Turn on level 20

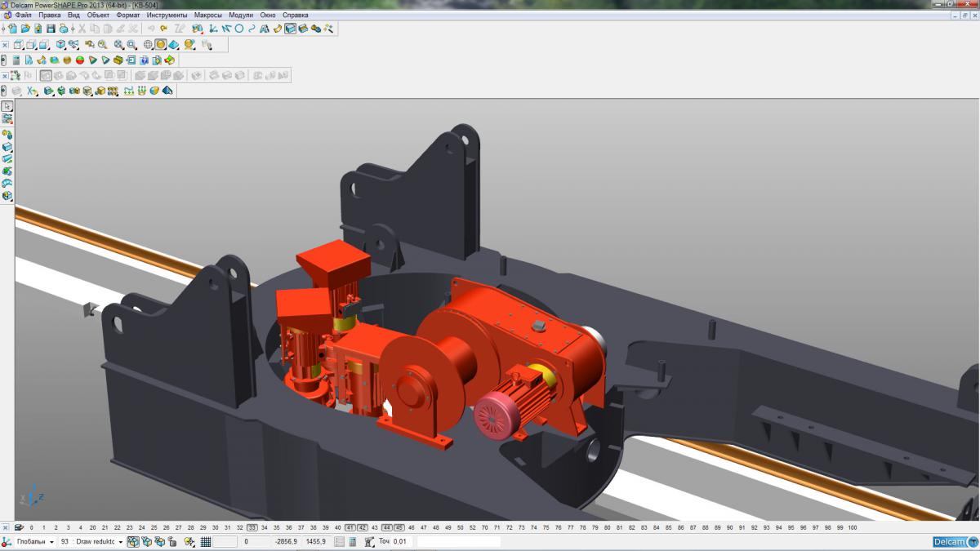[x=92, y=527]
